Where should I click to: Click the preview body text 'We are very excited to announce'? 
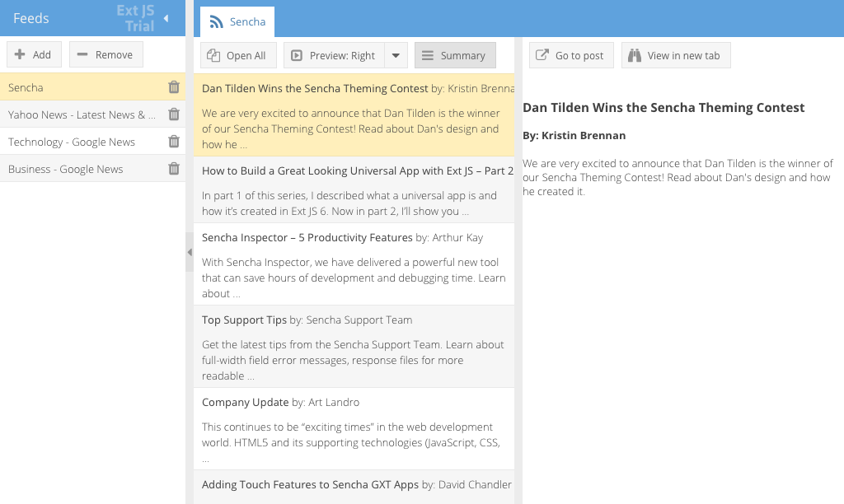(678, 178)
